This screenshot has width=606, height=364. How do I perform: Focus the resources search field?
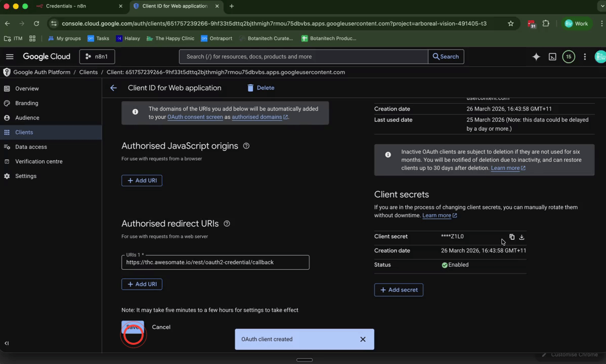coord(304,57)
